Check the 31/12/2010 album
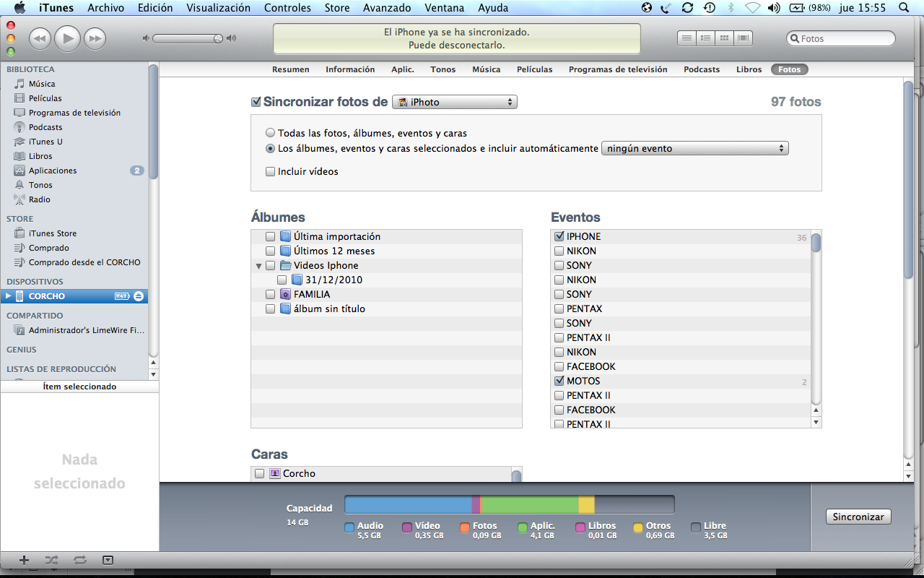This screenshot has width=924, height=578. [282, 280]
